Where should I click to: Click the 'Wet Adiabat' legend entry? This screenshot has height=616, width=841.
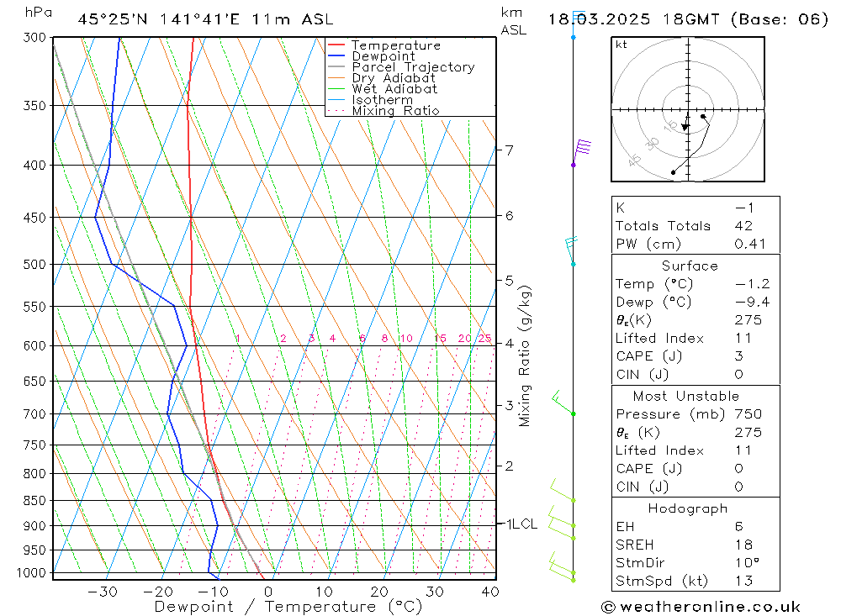[394, 89]
